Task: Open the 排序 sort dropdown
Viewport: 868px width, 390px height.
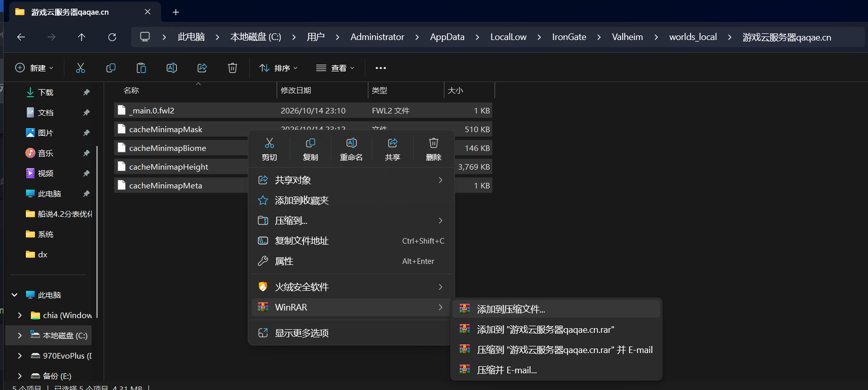Action: pos(278,68)
